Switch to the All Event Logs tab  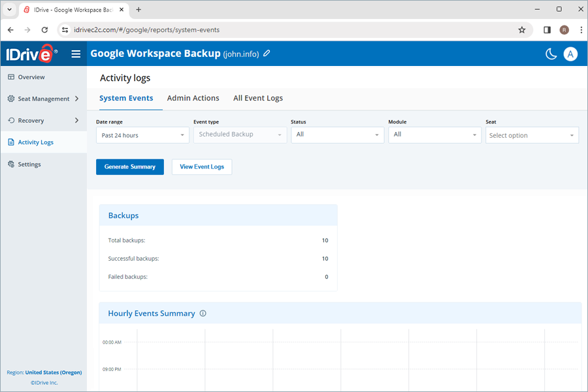pos(258,98)
